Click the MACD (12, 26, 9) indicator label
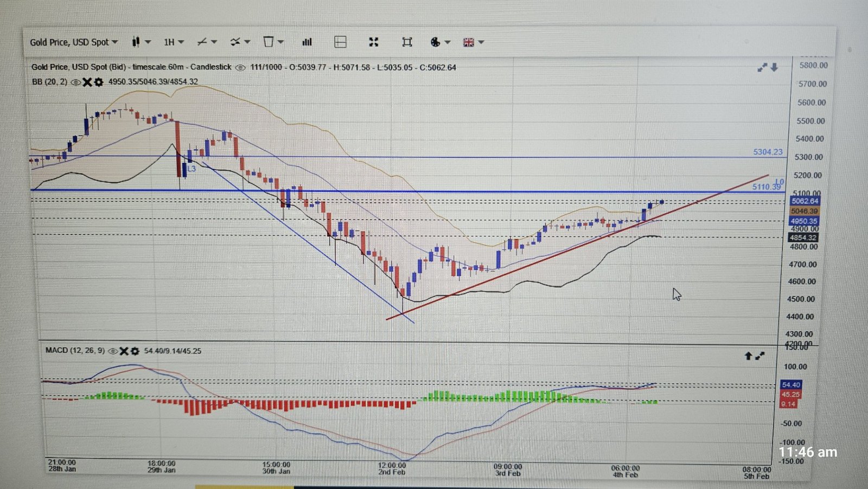The image size is (868, 489). tap(75, 351)
